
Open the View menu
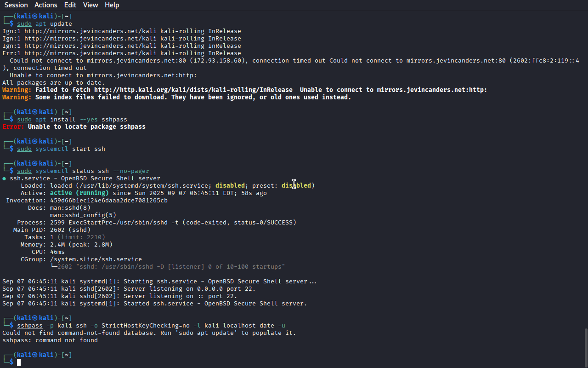(90, 5)
